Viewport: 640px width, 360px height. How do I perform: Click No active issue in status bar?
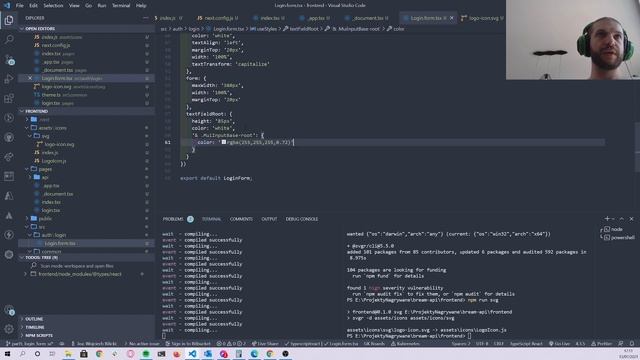click(142, 344)
